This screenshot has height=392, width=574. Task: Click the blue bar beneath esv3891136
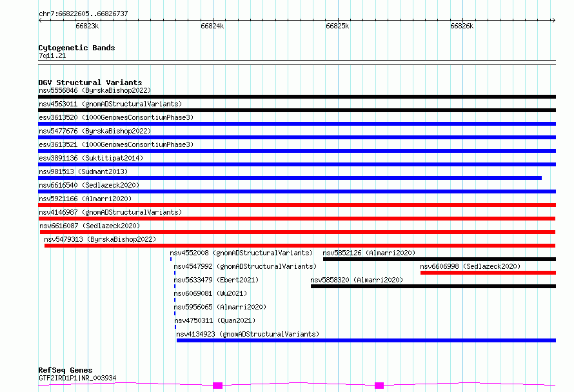click(297, 164)
